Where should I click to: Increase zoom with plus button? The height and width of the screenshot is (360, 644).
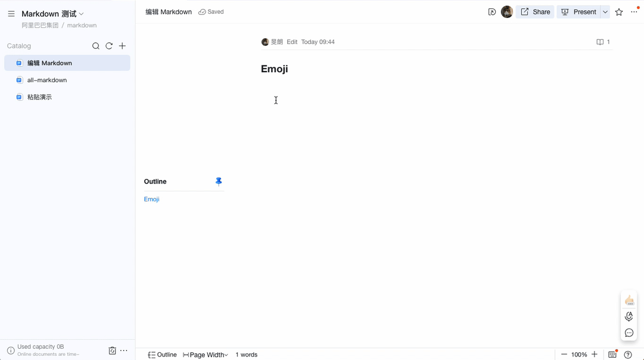tap(595, 354)
